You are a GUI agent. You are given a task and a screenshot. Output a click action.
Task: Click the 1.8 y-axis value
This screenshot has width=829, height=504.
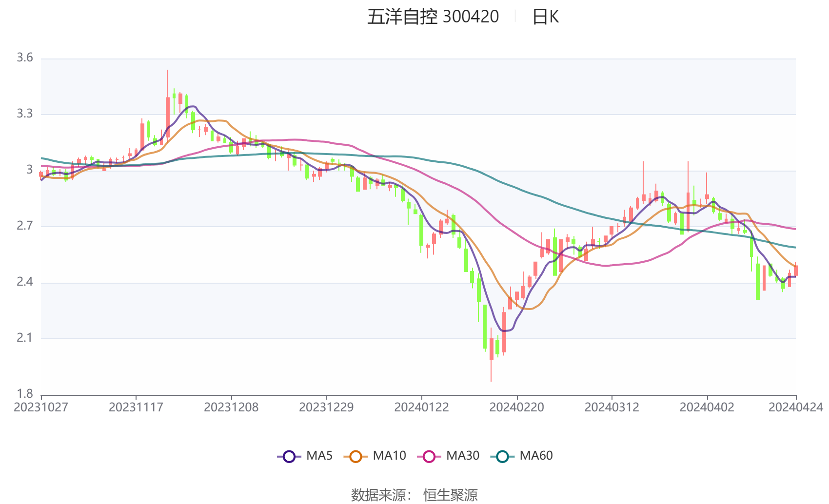pyautogui.click(x=25, y=394)
